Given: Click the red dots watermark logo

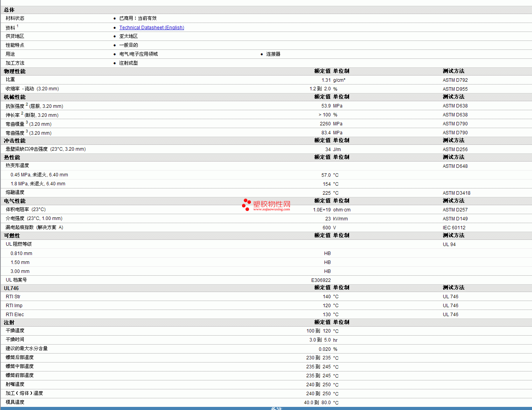Looking at the screenshot, I should pyautogui.click(x=246, y=205).
